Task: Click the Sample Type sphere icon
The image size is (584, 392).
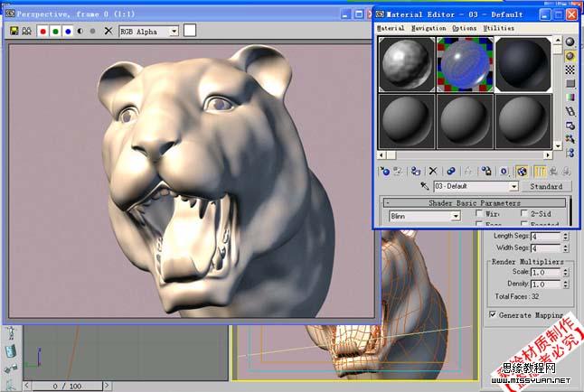Action: click(570, 42)
